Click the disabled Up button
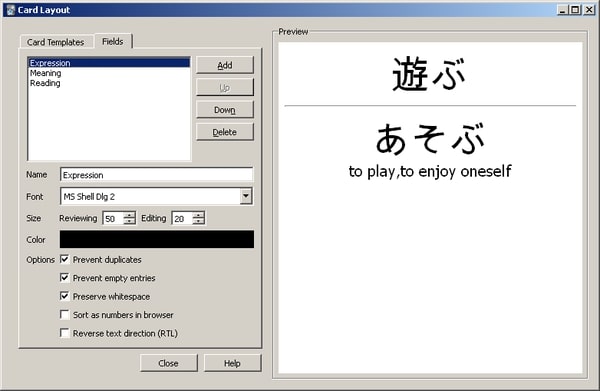 225,88
